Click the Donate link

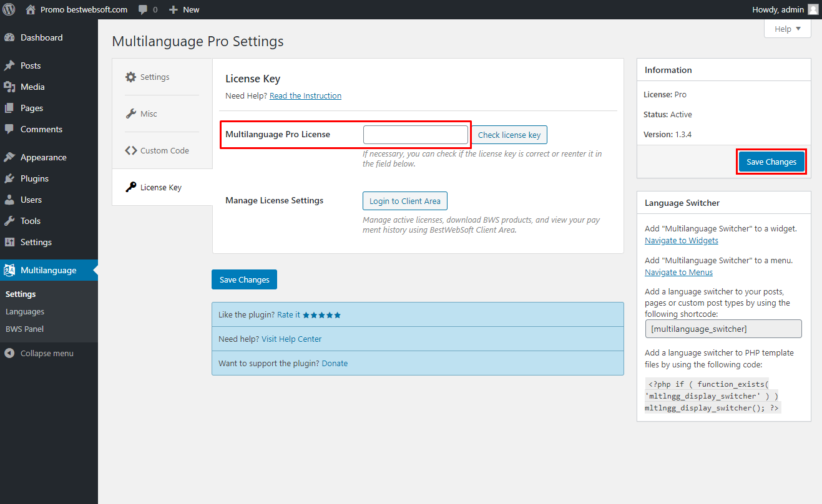coord(335,363)
